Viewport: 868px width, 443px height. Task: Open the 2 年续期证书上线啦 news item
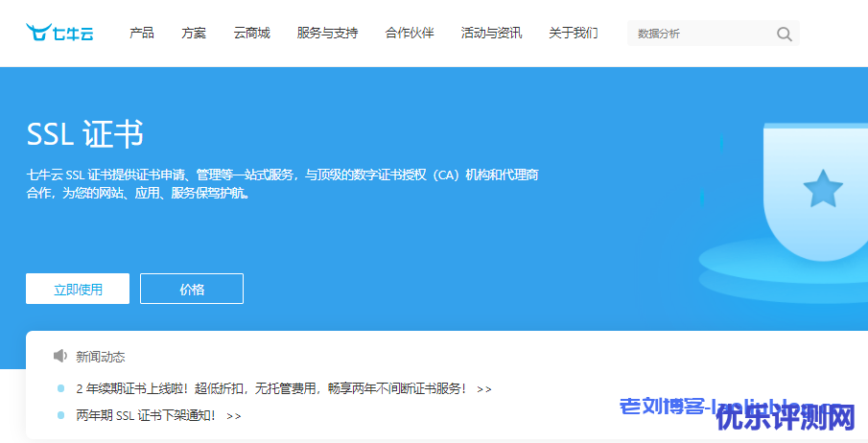(270, 389)
